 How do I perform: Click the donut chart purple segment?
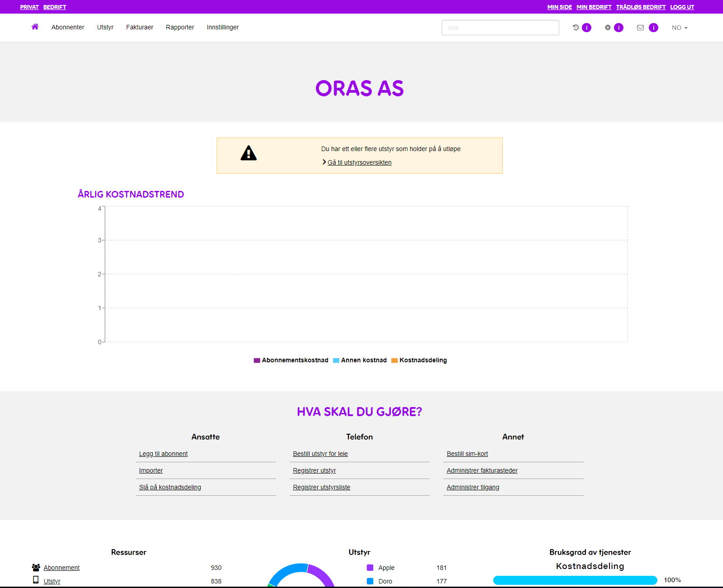322,574
